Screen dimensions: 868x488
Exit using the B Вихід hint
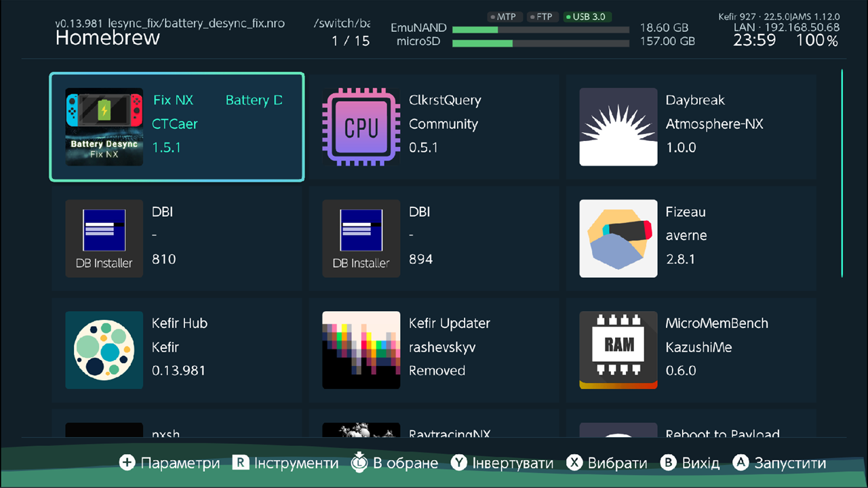(690, 463)
